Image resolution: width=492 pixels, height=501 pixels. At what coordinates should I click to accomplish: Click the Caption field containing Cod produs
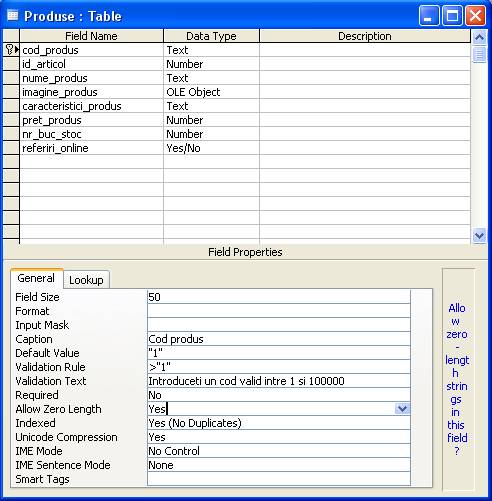[x=279, y=339]
